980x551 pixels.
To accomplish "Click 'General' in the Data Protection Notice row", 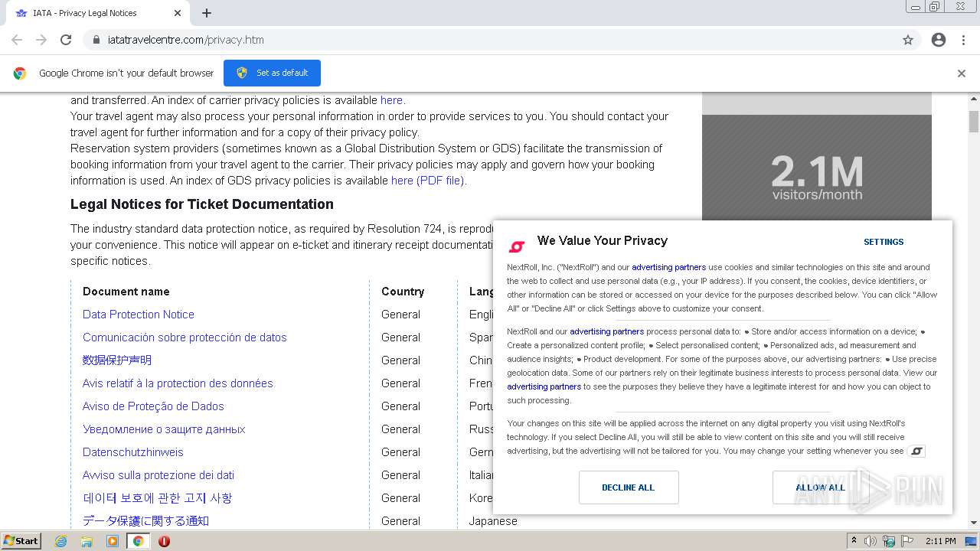I will click(400, 315).
